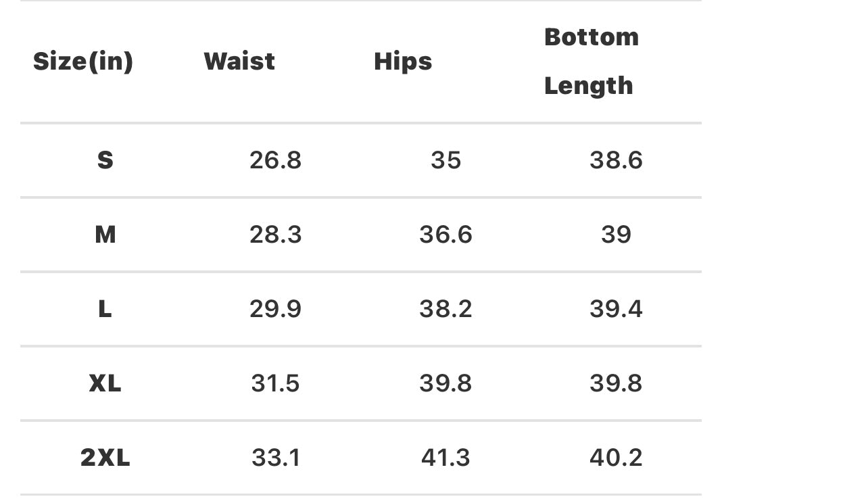Click the Size(in) column header

tap(83, 62)
